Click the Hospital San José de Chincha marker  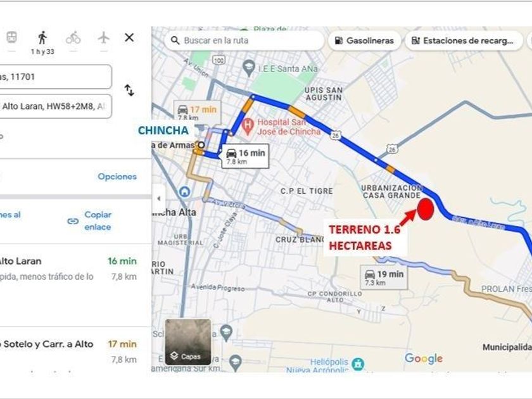click(x=248, y=126)
